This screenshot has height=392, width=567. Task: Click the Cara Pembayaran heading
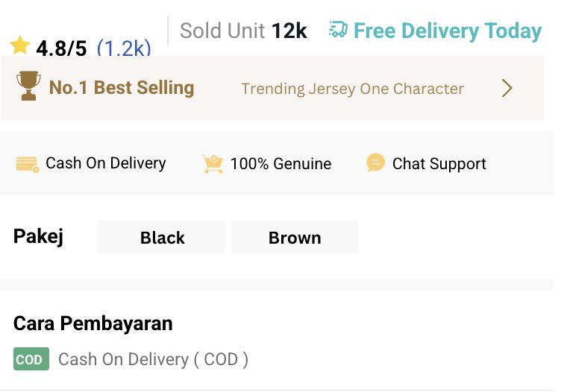(x=93, y=323)
